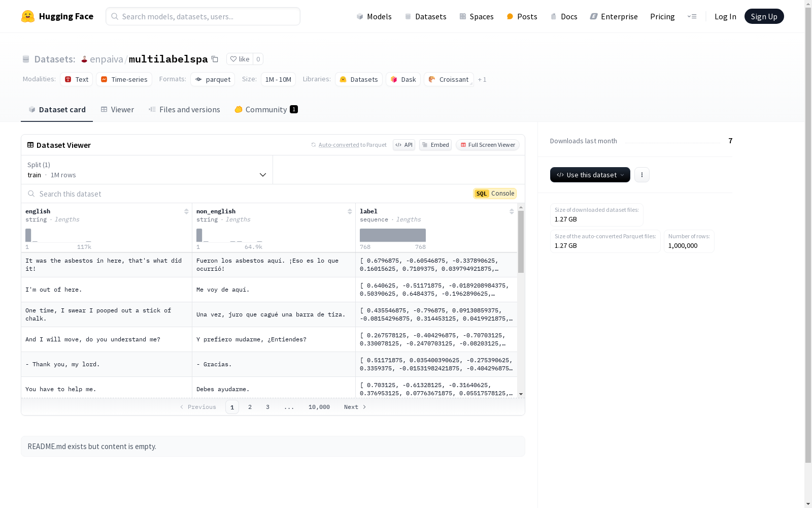Sort by the non_english column

(x=350, y=211)
